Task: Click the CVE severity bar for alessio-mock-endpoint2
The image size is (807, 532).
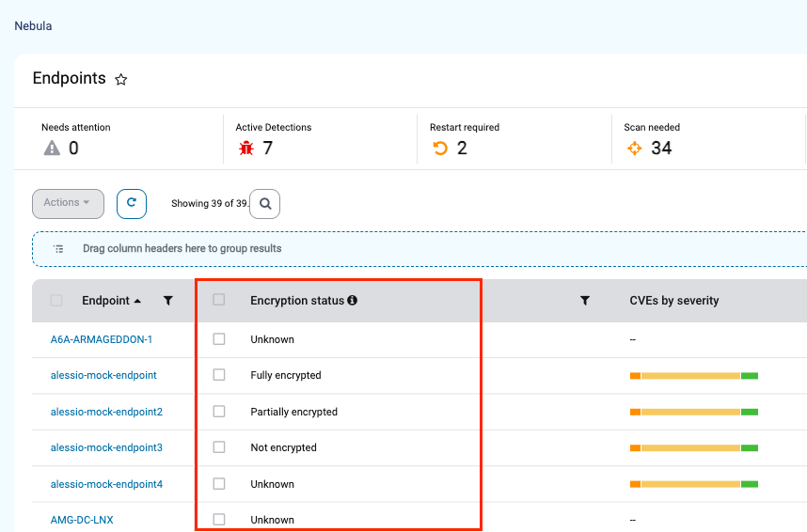Action: [694, 412]
